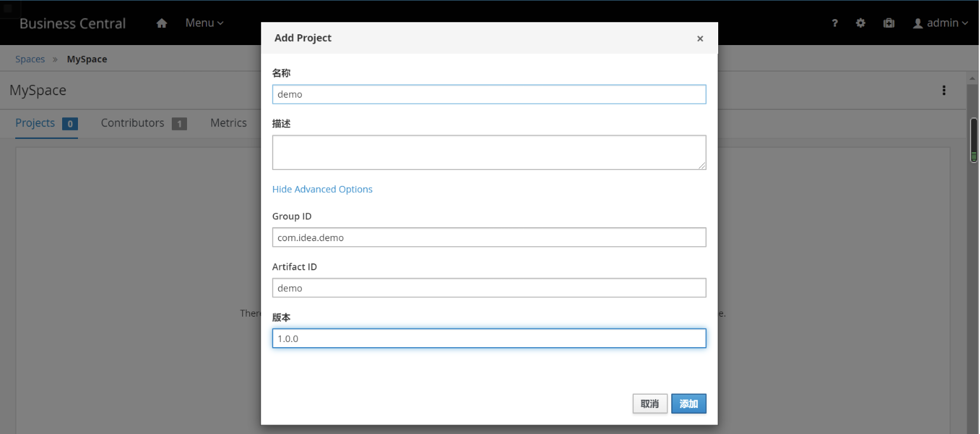Image resolution: width=980 pixels, height=434 pixels.
Task: Focus the Group ID input field
Action: [489, 237]
